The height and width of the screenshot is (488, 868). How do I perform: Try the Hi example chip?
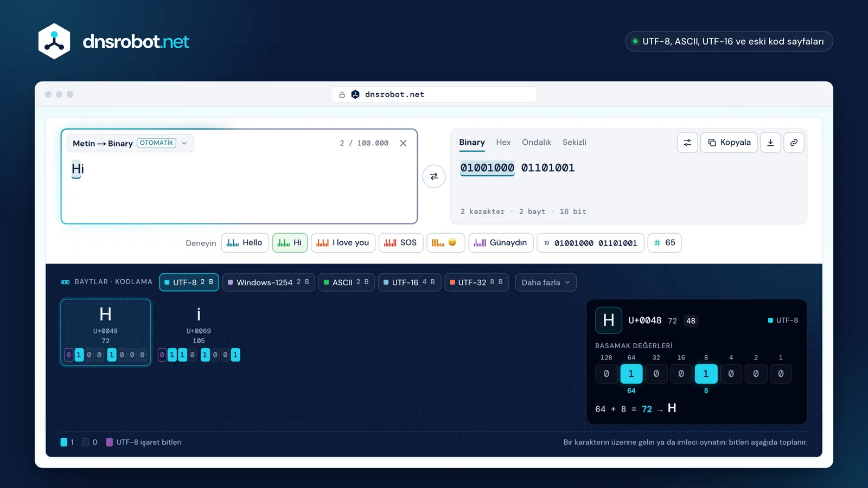[290, 243]
